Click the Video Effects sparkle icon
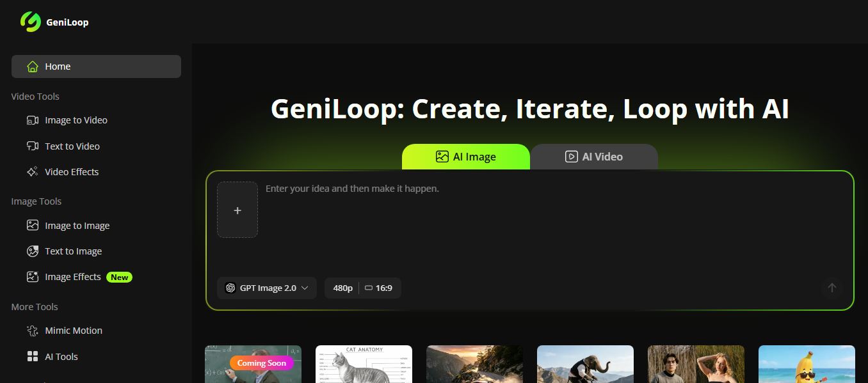The height and width of the screenshot is (383, 868). pos(32,171)
